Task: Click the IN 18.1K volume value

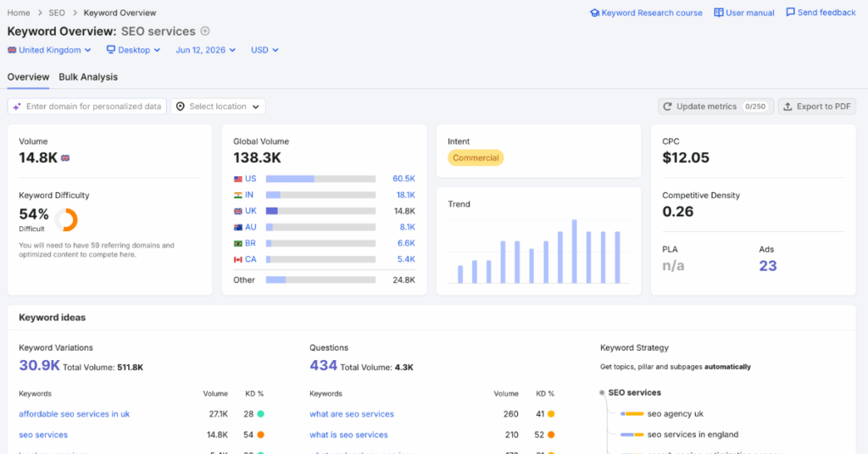Action: click(x=405, y=195)
